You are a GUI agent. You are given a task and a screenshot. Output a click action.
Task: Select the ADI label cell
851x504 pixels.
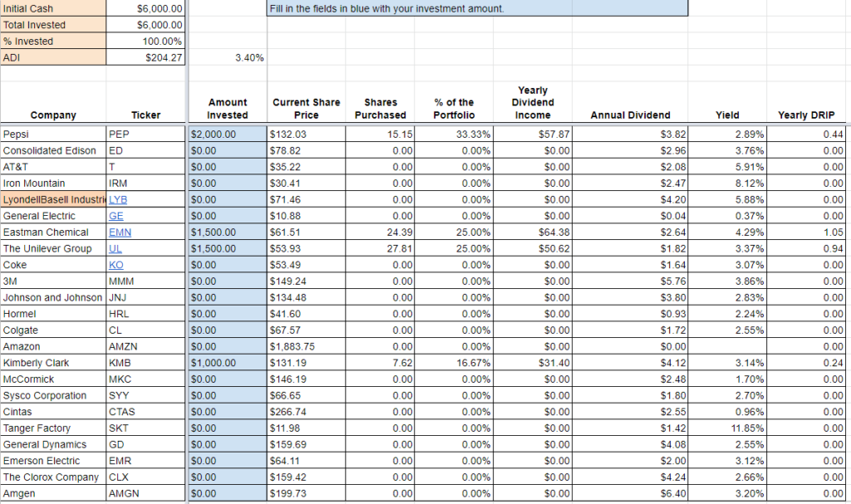coord(53,57)
